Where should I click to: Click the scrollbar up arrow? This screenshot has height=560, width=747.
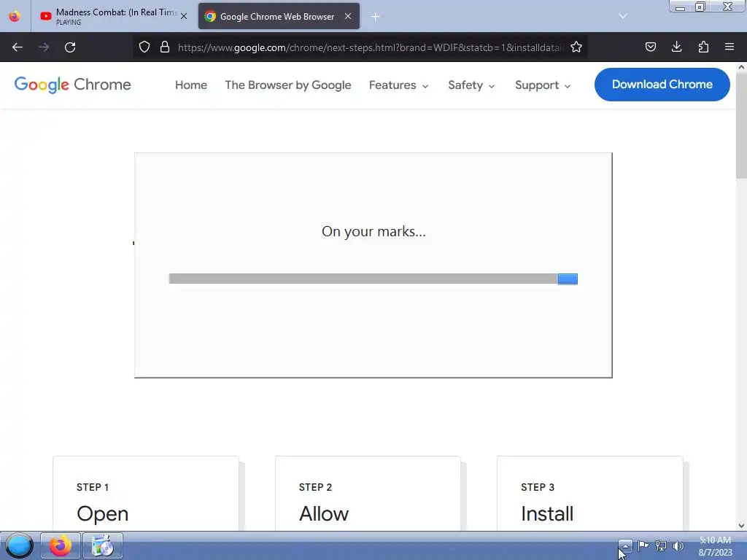[741, 67]
